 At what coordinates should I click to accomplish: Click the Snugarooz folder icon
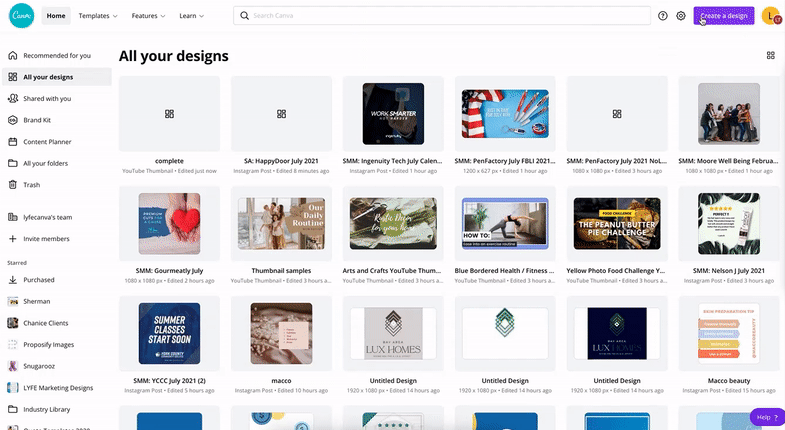point(13,365)
